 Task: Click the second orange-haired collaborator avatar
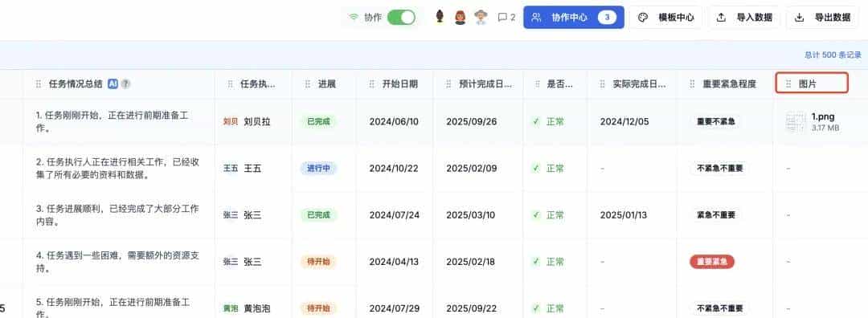[460, 17]
